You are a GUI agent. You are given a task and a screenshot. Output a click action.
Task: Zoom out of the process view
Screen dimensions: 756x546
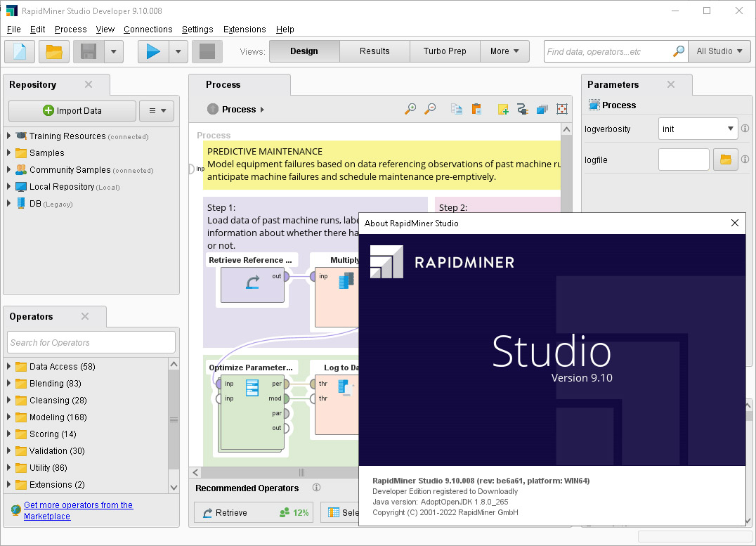pos(429,109)
